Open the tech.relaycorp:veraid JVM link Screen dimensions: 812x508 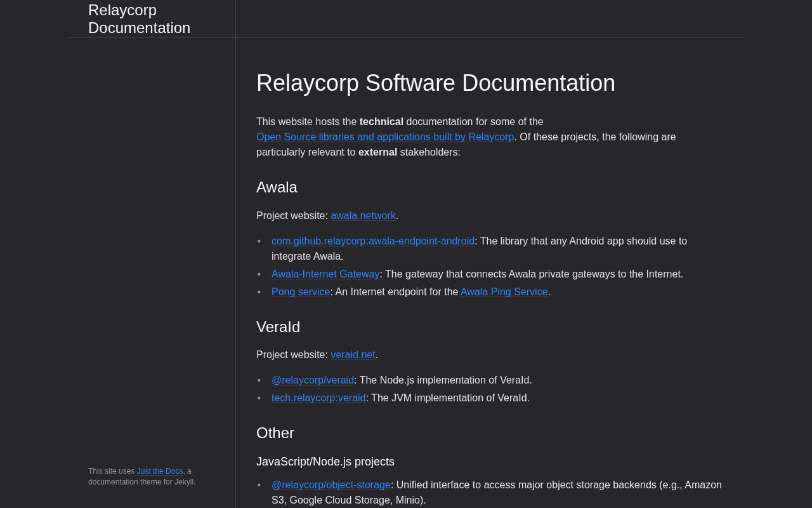(x=318, y=398)
